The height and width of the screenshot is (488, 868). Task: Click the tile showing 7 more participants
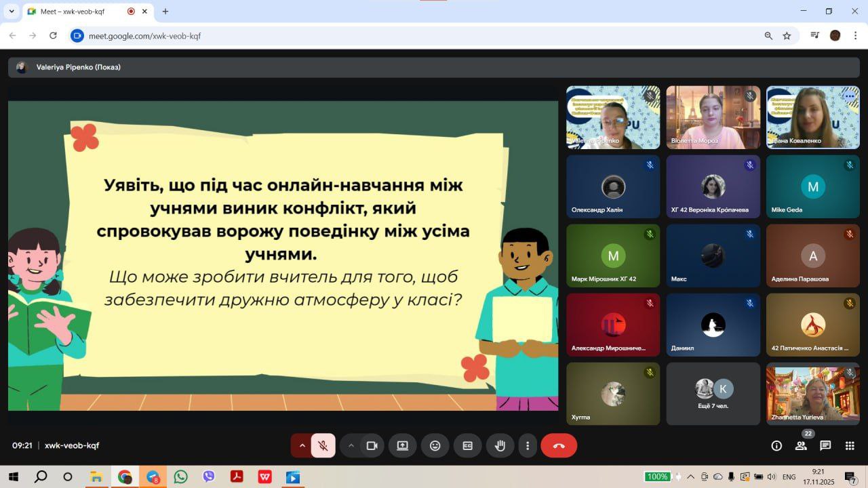[713, 394]
